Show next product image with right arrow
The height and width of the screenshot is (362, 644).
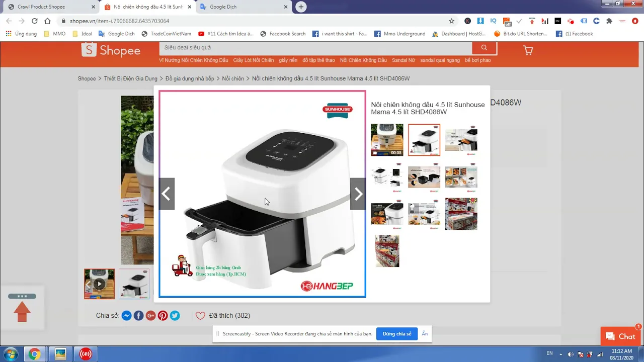point(358,194)
